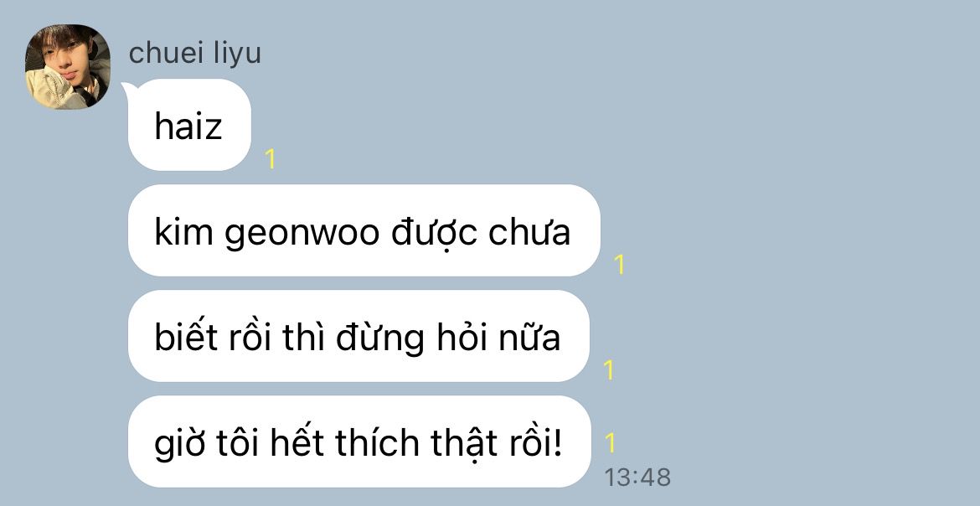This screenshot has width=980, height=506.
Task: Select the "biết rồi thì đừng hỏi nữa" message
Action: pyautogui.click(x=358, y=337)
